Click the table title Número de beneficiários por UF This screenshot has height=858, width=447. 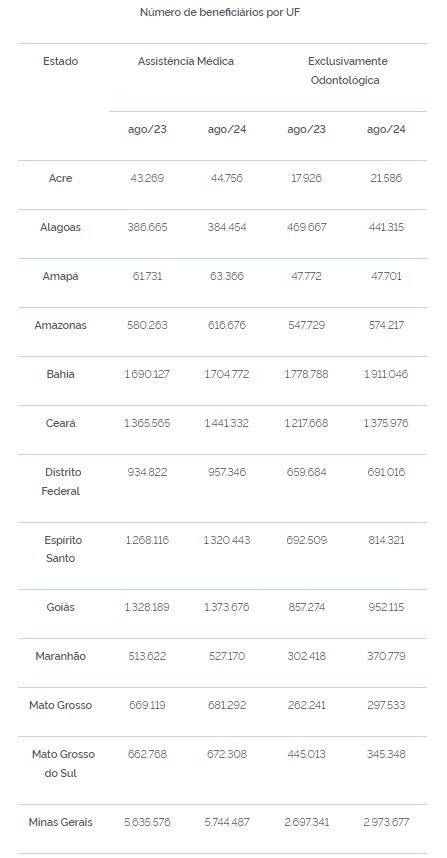click(220, 12)
